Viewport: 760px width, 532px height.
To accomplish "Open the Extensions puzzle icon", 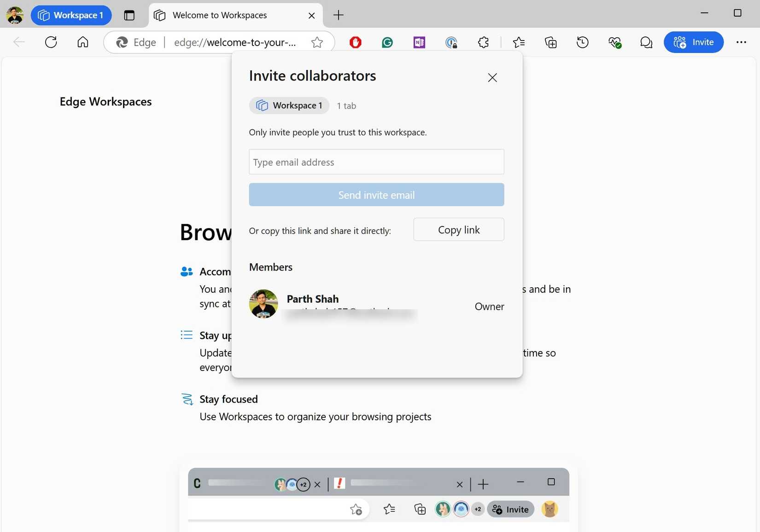I will point(483,42).
